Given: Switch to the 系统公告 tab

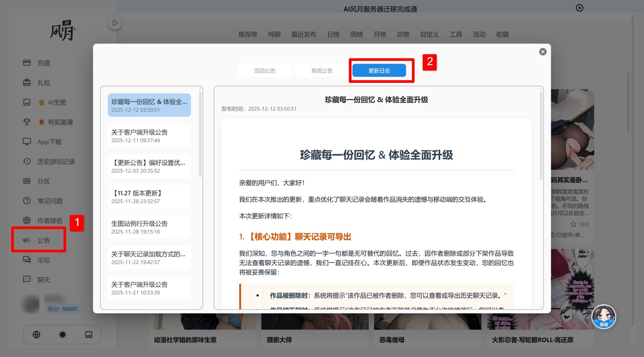Looking at the screenshot, I should click(322, 71).
